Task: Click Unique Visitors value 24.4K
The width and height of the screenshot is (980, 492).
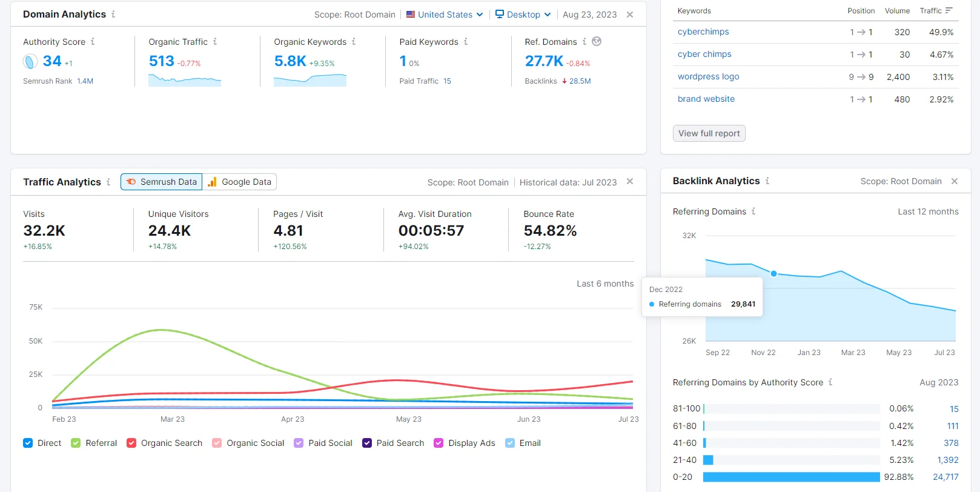Action: (x=170, y=231)
